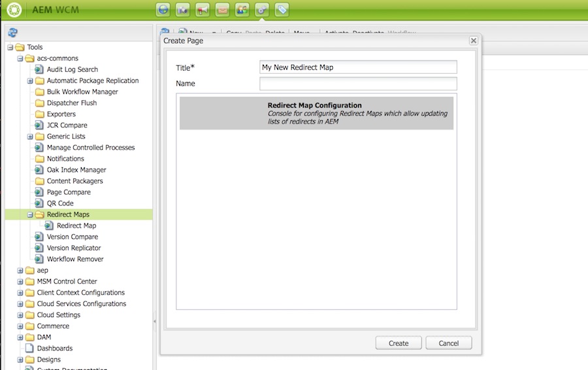Expand the Generic Lists node
The width and height of the screenshot is (588, 370).
(30, 137)
